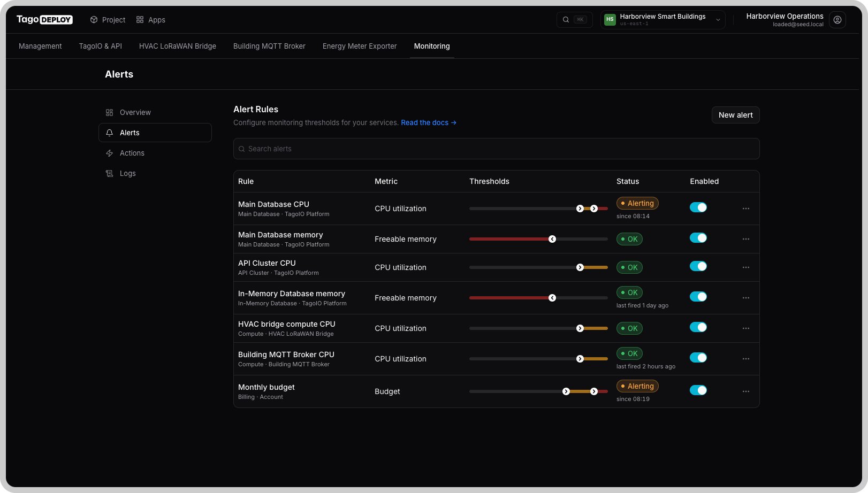The image size is (868, 493).
Task: Open more options for Monthly budget
Action: pos(746,391)
